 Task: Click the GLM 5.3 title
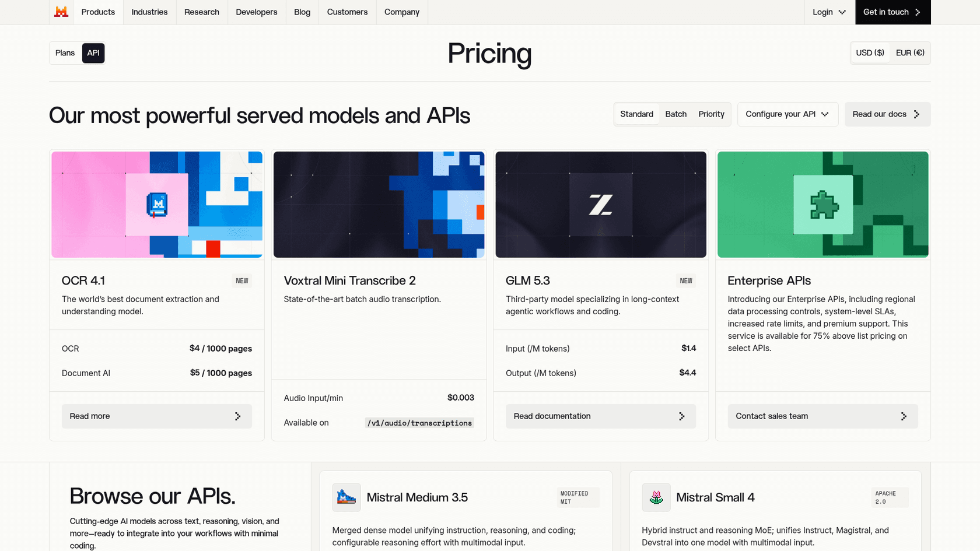pos(528,281)
